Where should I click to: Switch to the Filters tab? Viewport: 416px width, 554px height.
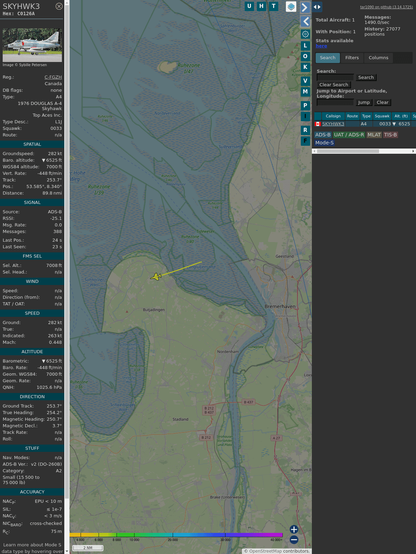[x=352, y=58]
